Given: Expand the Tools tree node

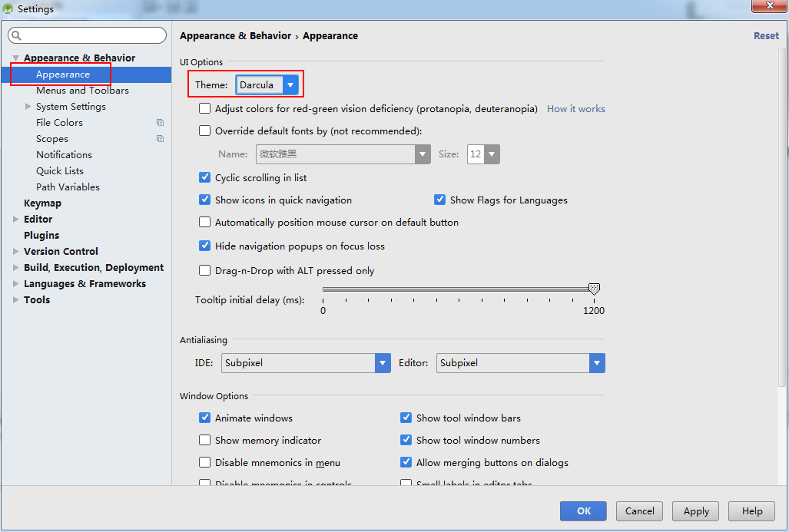Looking at the screenshot, I should coord(16,299).
